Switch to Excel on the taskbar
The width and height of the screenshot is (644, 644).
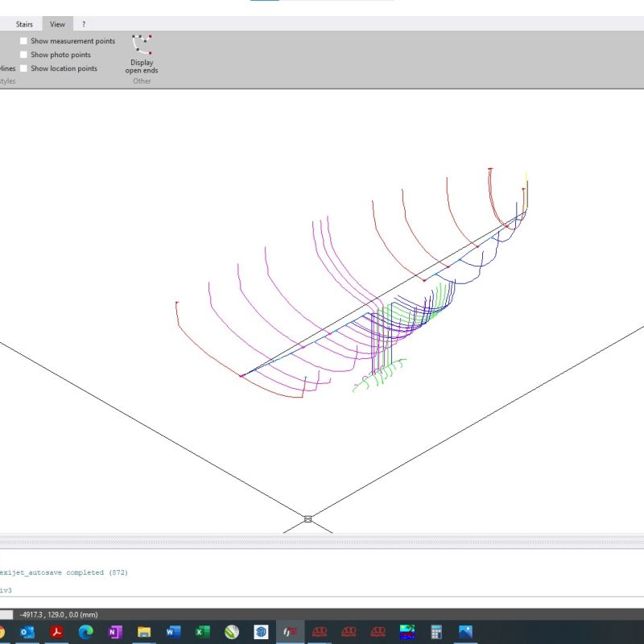pos(202,632)
